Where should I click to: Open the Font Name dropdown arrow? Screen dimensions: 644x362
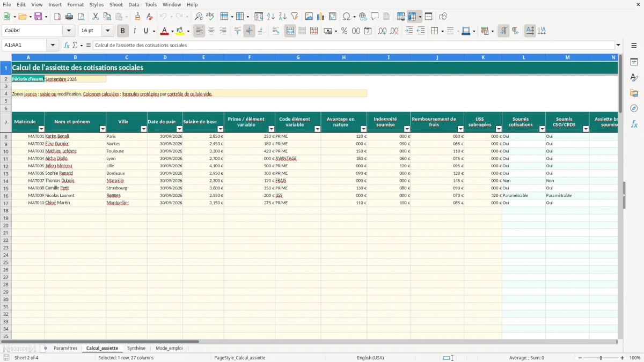(69, 31)
